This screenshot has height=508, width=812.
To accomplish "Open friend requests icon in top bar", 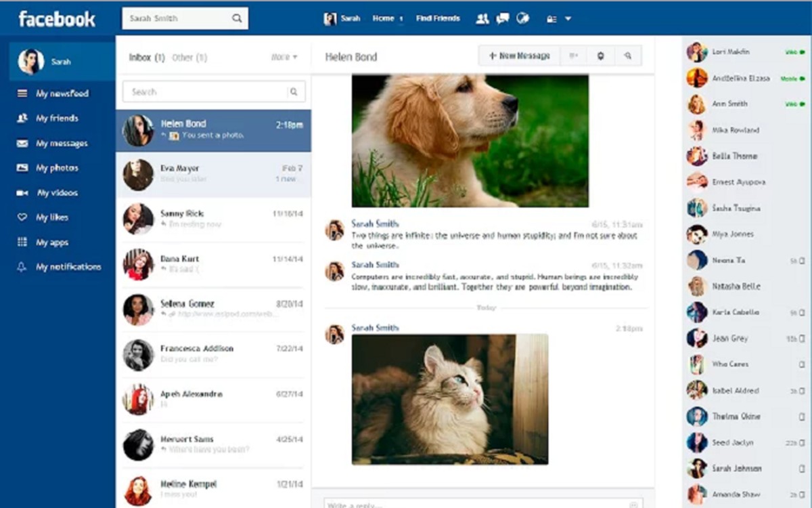I will pyautogui.click(x=482, y=18).
